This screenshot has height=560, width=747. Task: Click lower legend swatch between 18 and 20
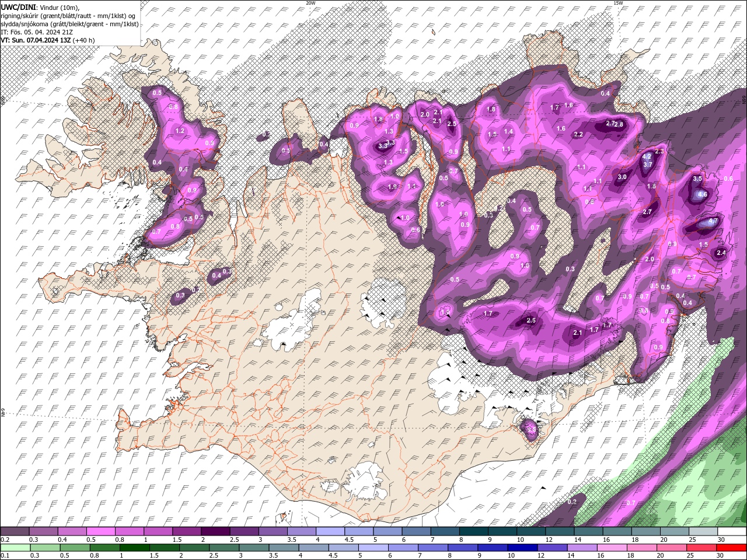point(641,548)
